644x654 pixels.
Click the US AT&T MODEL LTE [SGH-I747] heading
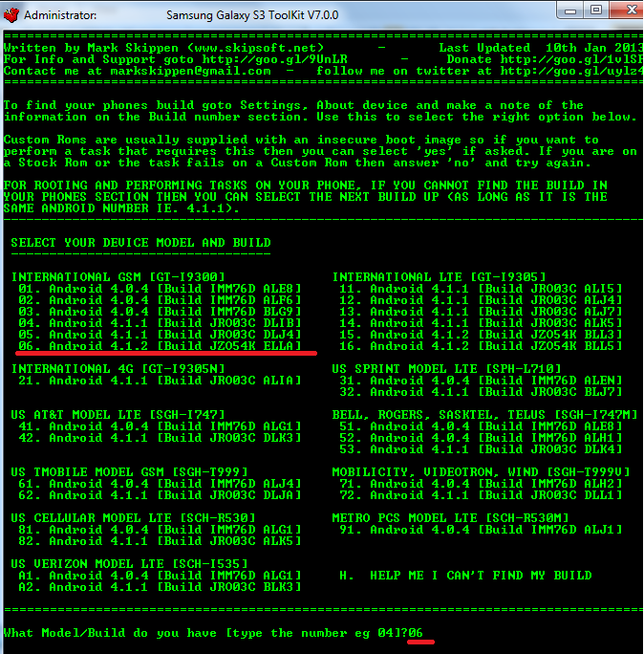(x=118, y=415)
